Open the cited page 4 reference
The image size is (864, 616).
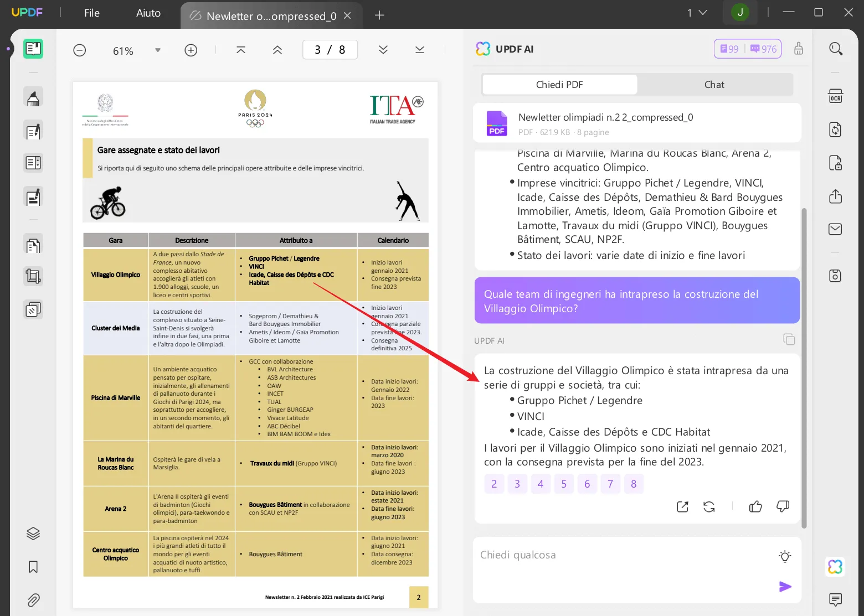coord(541,484)
